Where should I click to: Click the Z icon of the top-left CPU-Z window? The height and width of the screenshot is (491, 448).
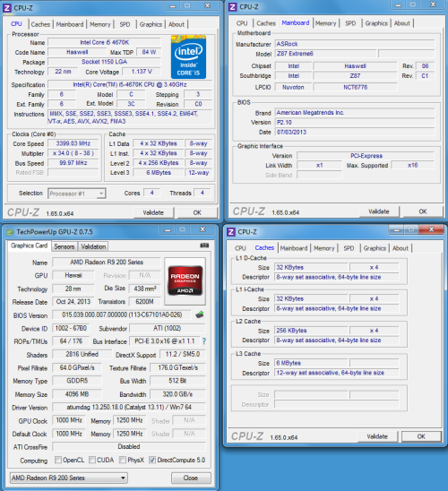[x=7, y=8]
